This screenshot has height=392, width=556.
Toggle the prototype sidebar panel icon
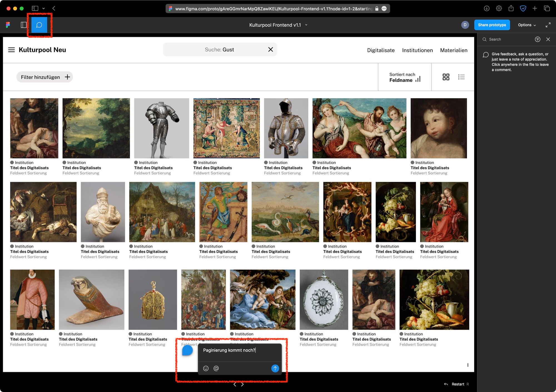click(x=24, y=25)
